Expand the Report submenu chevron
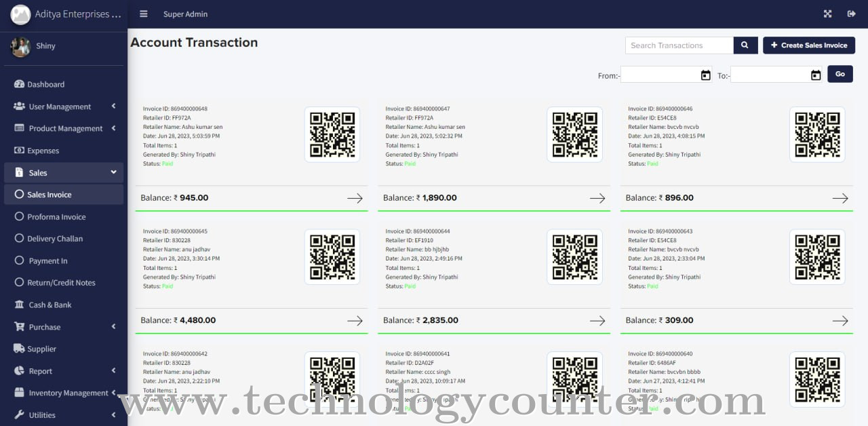 coord(113,371)
